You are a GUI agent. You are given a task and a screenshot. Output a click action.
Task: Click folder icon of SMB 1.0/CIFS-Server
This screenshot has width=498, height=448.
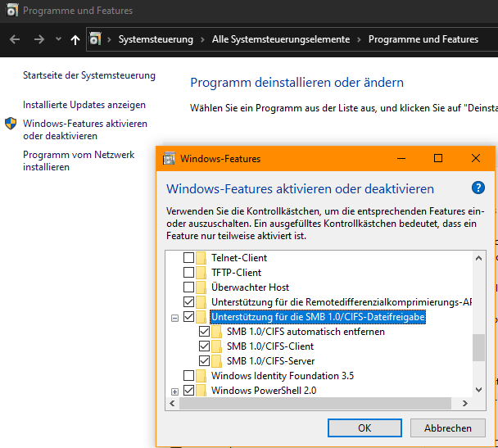pyautogui.click(x=216, y=361)
